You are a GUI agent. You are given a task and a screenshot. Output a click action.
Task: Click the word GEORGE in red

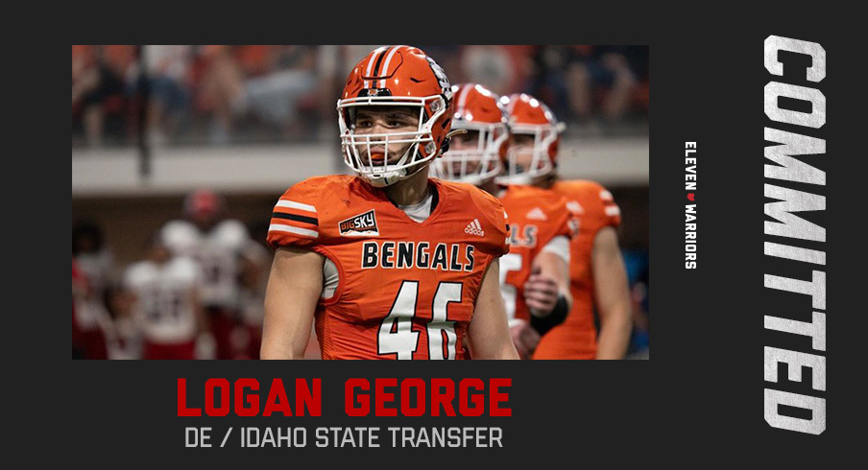click(428, 397)
